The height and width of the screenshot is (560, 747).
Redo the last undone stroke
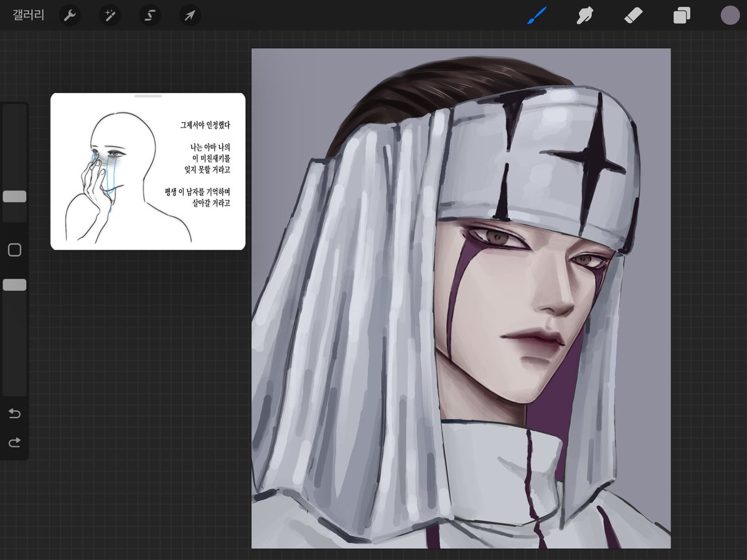pyautogui.click(x=14, y=442)
